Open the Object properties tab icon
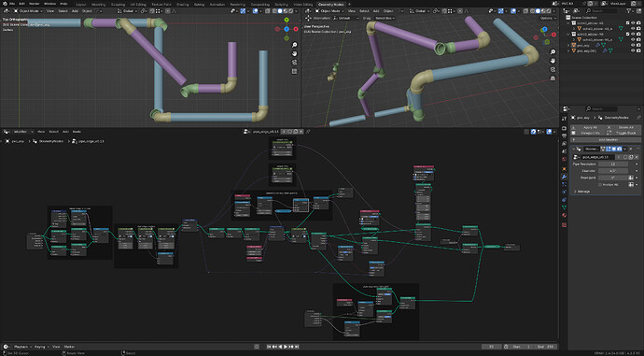 point(565,168)
